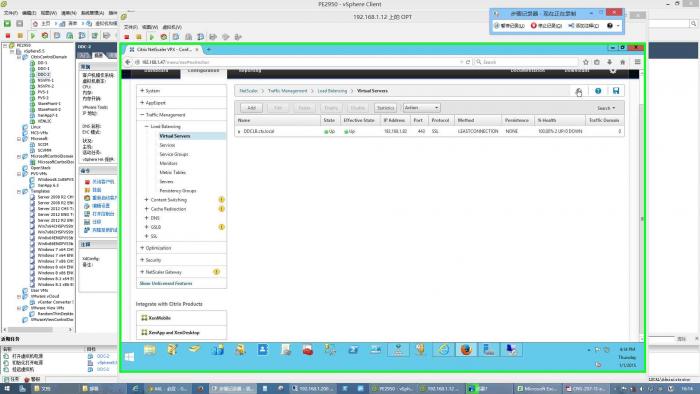Image resolution: width=700 pixels, height=394 pixels.
Task: Expand the DDCLB.ctx.local row arrow
Action: click(239, 132)
